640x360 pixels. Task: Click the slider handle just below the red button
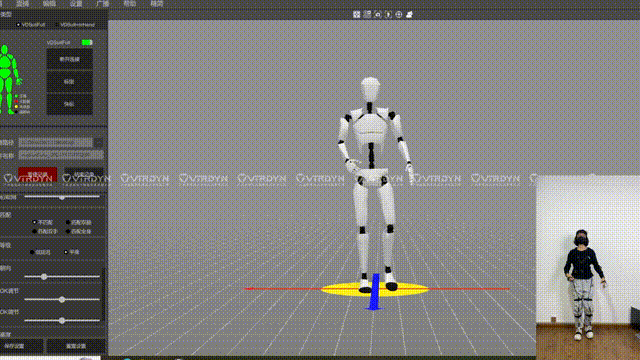(x=62, y=197)
